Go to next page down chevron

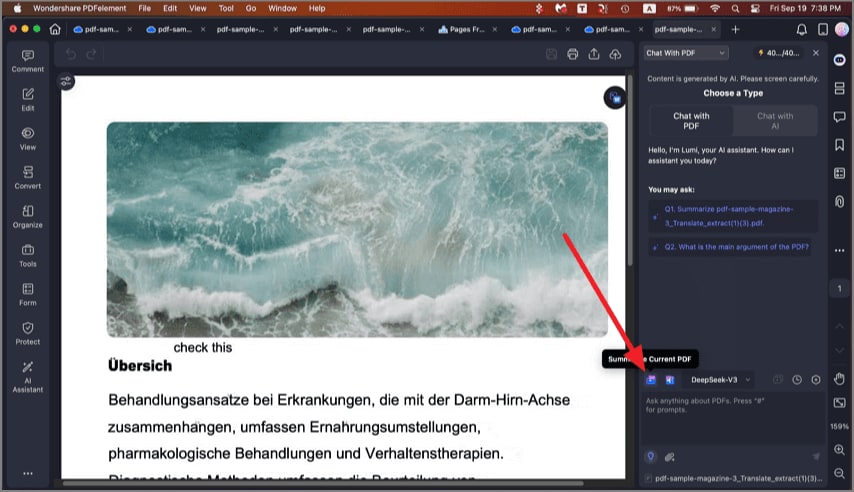tap(839, 350)
